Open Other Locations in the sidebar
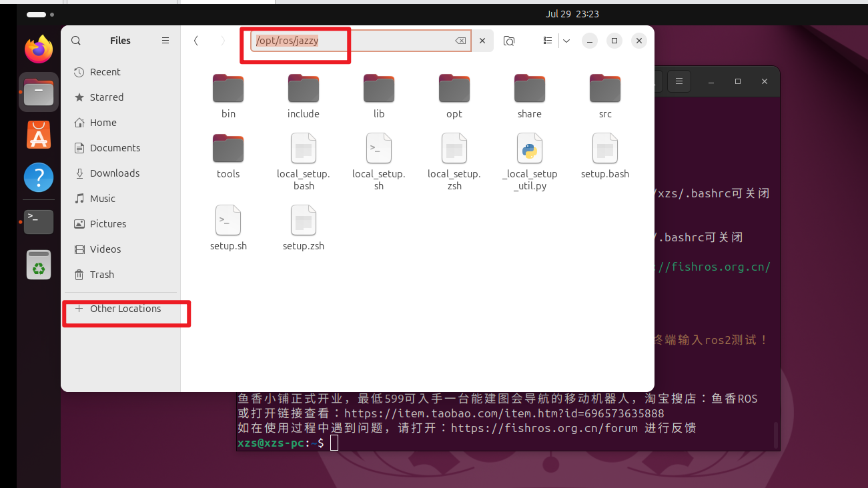Image resolution: width=868 pixels, height=488 pixels. point(120,309)
